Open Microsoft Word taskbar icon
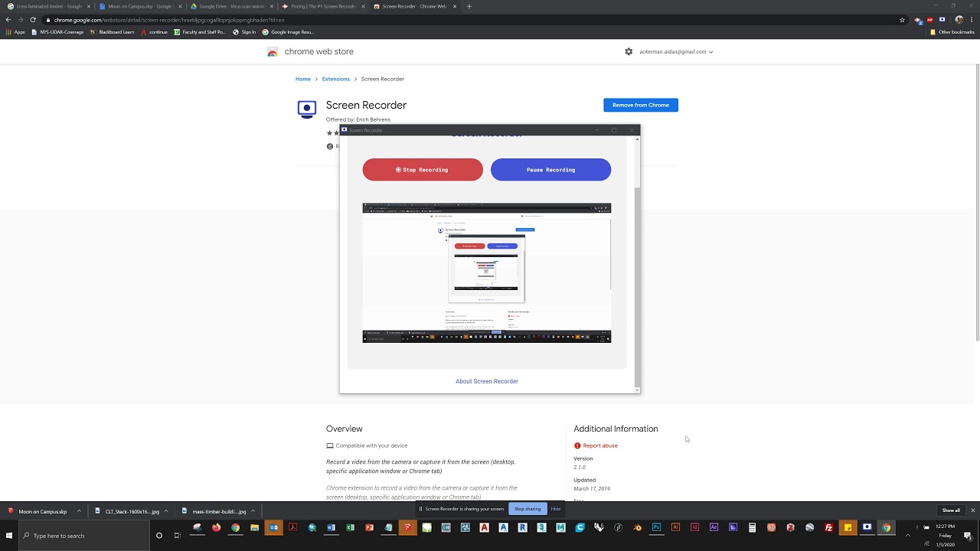Viewport: 980px width, 551px height. (331, 527)
